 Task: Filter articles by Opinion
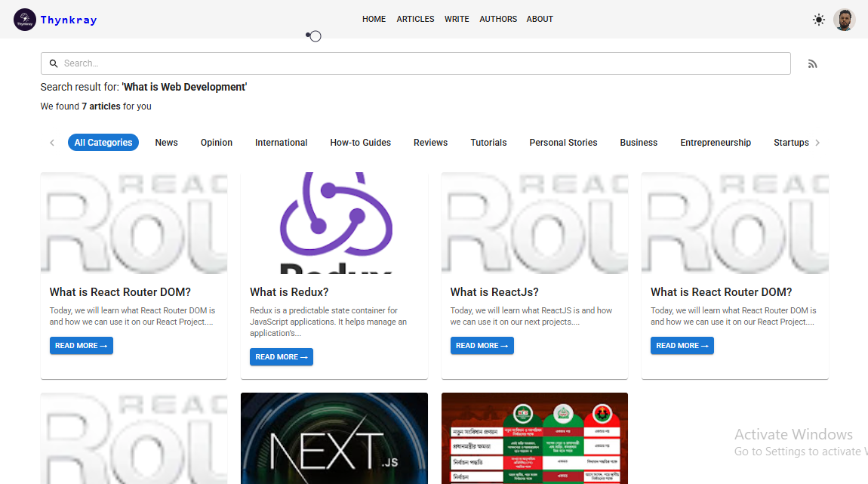click(x=217, y=142)
